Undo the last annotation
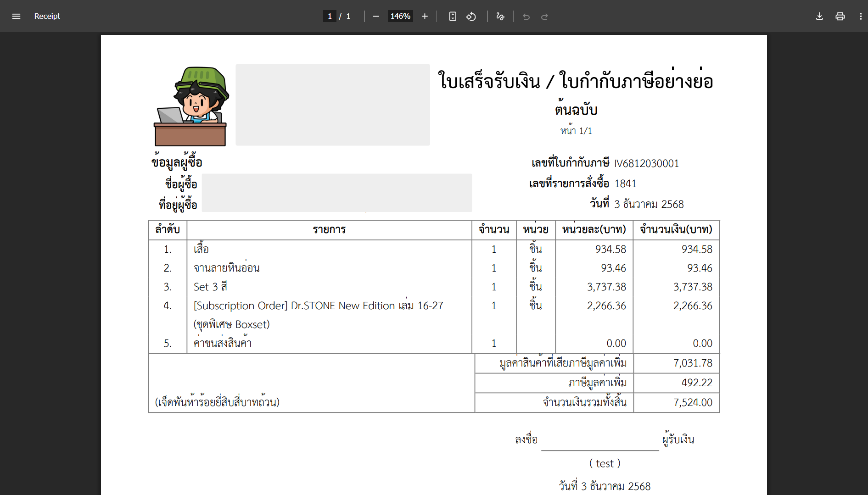The height and width of the screenshot is (495, 868). [526, 16]
